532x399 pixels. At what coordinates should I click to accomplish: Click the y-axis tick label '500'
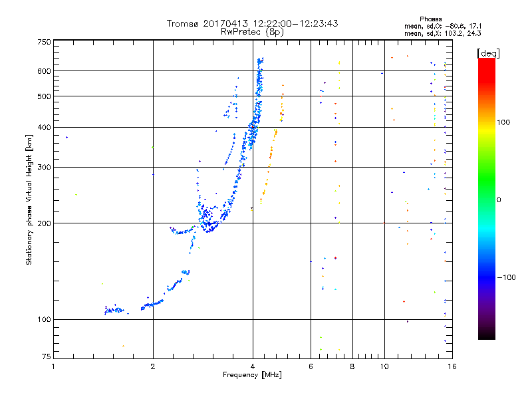(x=45, y=96)
